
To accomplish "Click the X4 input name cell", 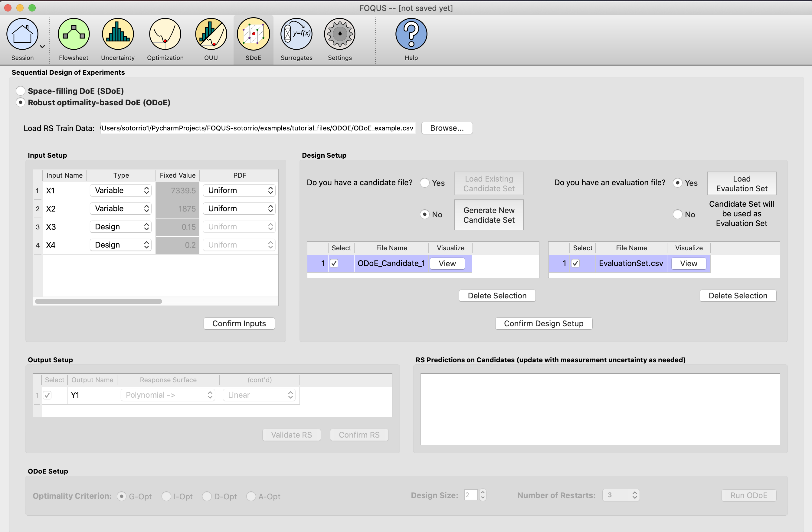I will pos(64,245).
